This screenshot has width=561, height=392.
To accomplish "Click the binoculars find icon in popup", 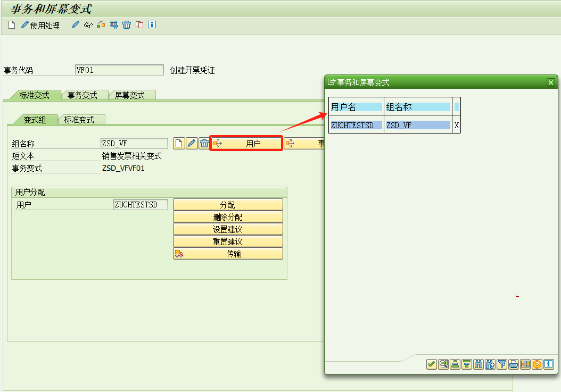I will [x=478, y=364].
